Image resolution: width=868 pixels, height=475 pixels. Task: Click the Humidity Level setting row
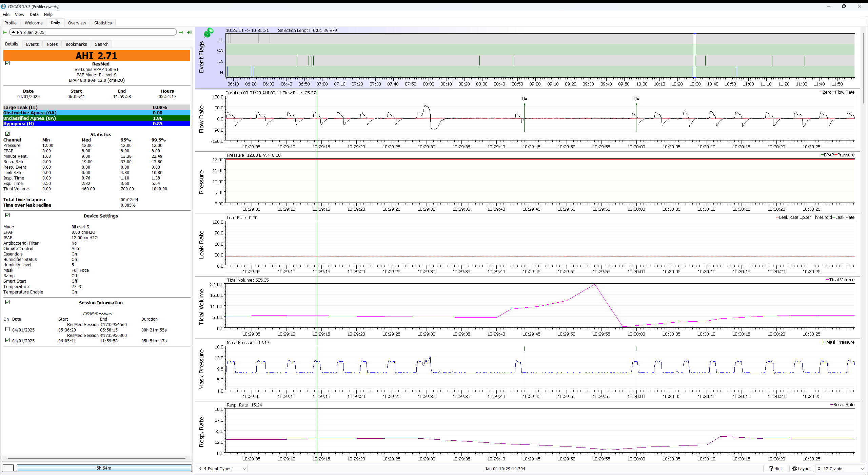[x=97, y=265]
